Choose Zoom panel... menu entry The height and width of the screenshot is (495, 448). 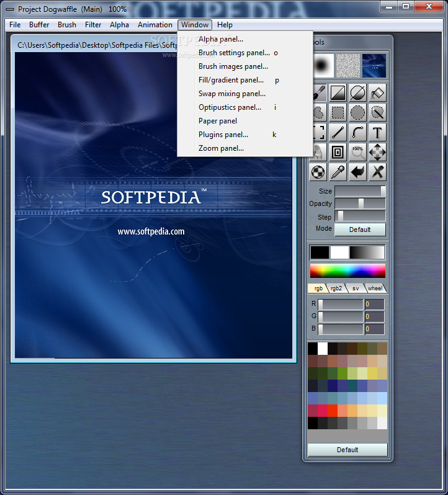245,148
